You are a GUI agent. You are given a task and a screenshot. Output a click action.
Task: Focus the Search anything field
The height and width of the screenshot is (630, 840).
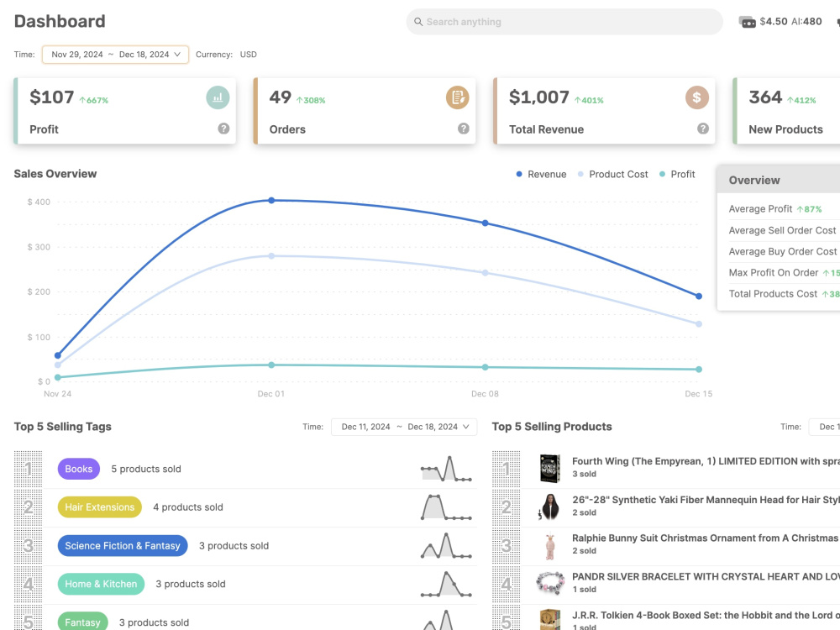[564, 22]
